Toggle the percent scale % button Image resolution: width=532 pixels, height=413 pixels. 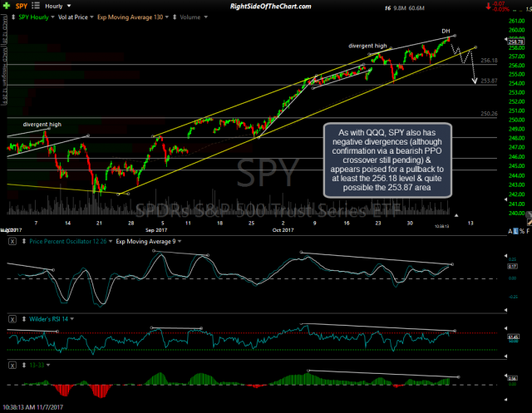tap(522, 231)
